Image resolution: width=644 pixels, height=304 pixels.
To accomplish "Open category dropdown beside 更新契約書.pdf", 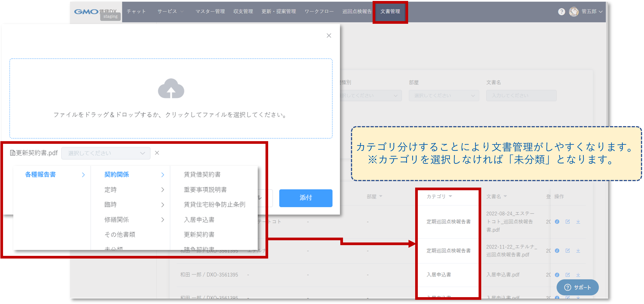I will 106,153.
